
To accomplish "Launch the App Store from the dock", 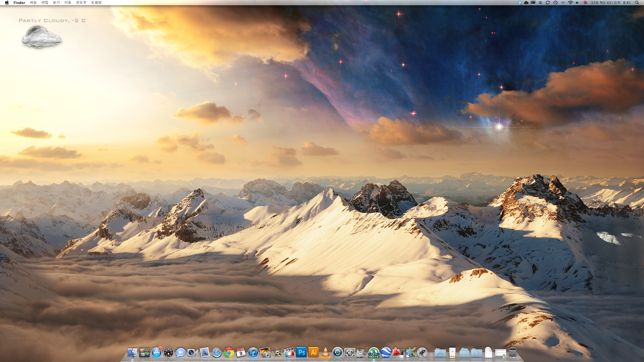I will click(157, 353).
